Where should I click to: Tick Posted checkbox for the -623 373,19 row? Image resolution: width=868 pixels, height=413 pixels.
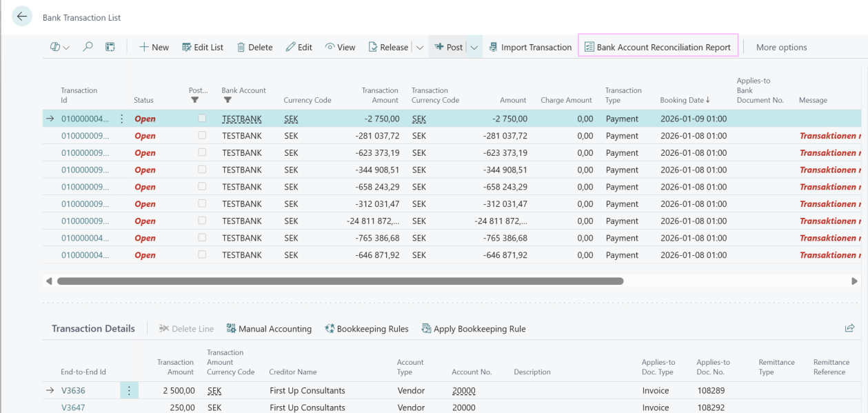tap(202, 152)
